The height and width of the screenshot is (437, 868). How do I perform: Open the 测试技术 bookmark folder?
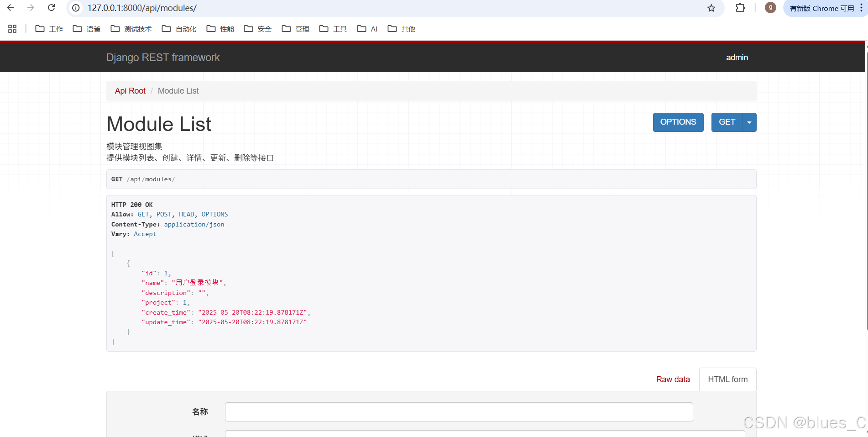click(x=131, y=29)
